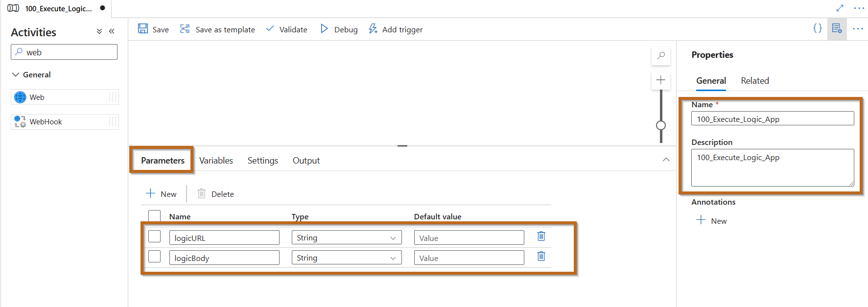Viewport: 868px width, 307px height.
Task: Delete the logicURL parameter trash icon
Action: 541,236
